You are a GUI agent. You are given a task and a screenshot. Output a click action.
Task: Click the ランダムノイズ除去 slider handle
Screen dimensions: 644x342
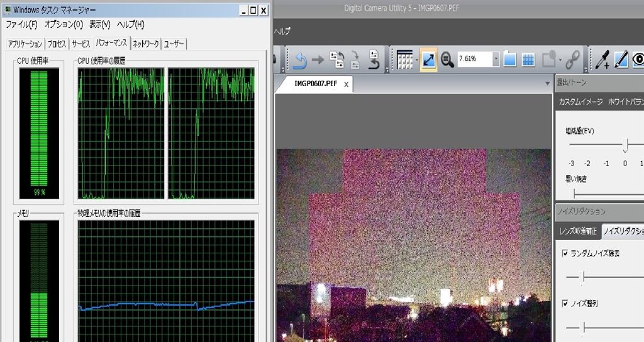click(x=582, y=277)
